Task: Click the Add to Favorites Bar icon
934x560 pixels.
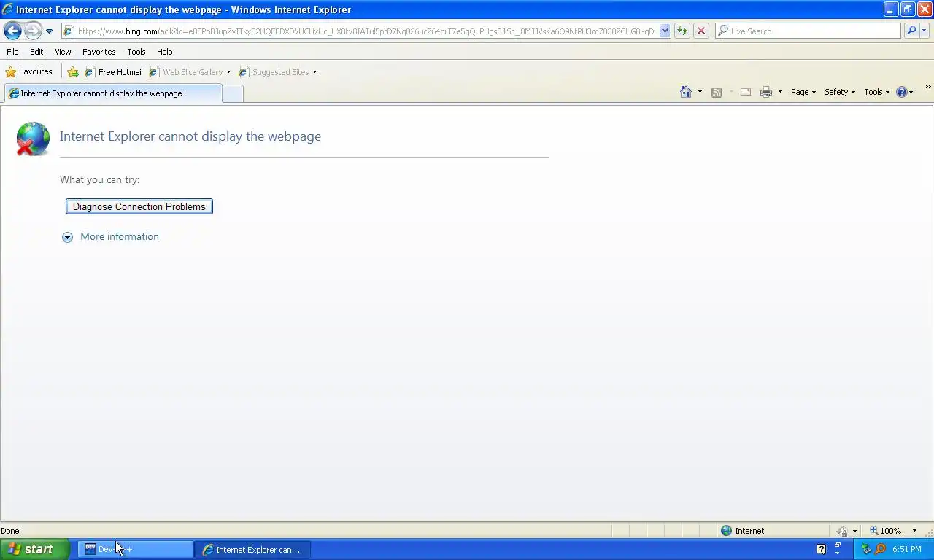Action: coord(73,72)
